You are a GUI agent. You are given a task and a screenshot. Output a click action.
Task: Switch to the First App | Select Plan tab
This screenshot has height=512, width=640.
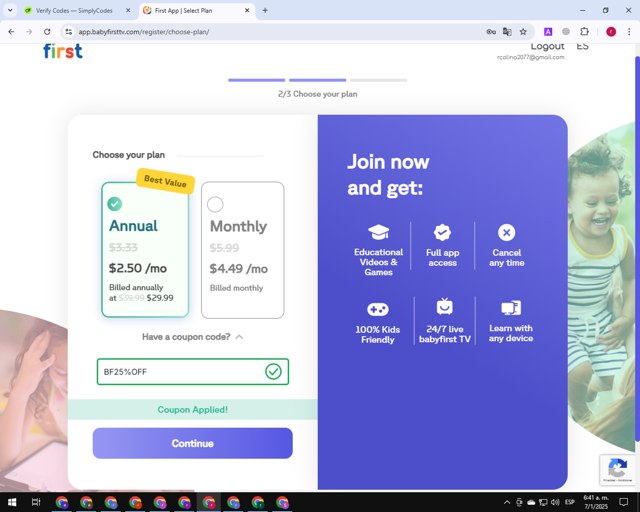197,11
